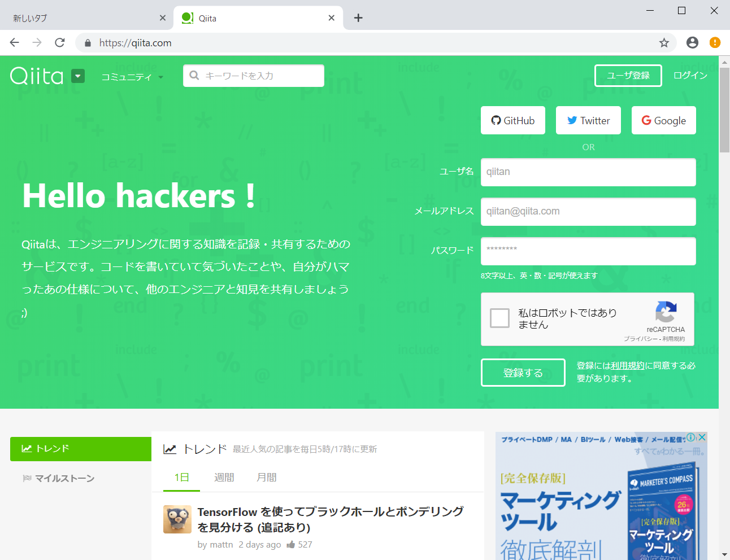Click the Google G signup icon
This screenshot has width=730, height=560.
pos(648,120)
